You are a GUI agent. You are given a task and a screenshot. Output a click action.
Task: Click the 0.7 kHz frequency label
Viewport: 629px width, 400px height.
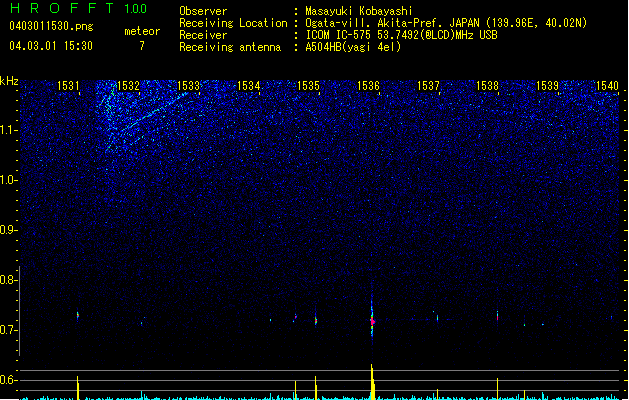click(x=9, y=330)
